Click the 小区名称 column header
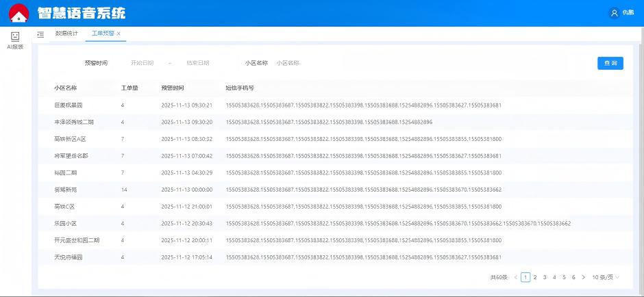 pos(66,88)
